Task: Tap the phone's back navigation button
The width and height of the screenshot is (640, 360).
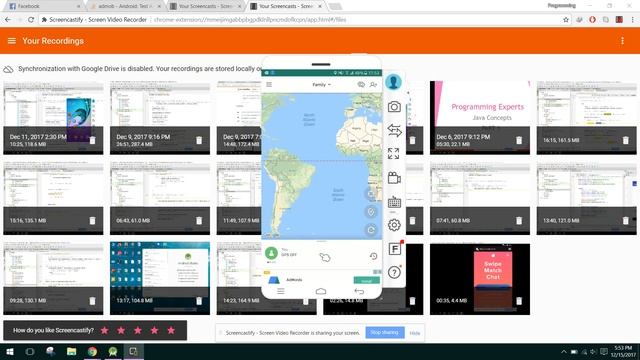Action: point(359,291)
